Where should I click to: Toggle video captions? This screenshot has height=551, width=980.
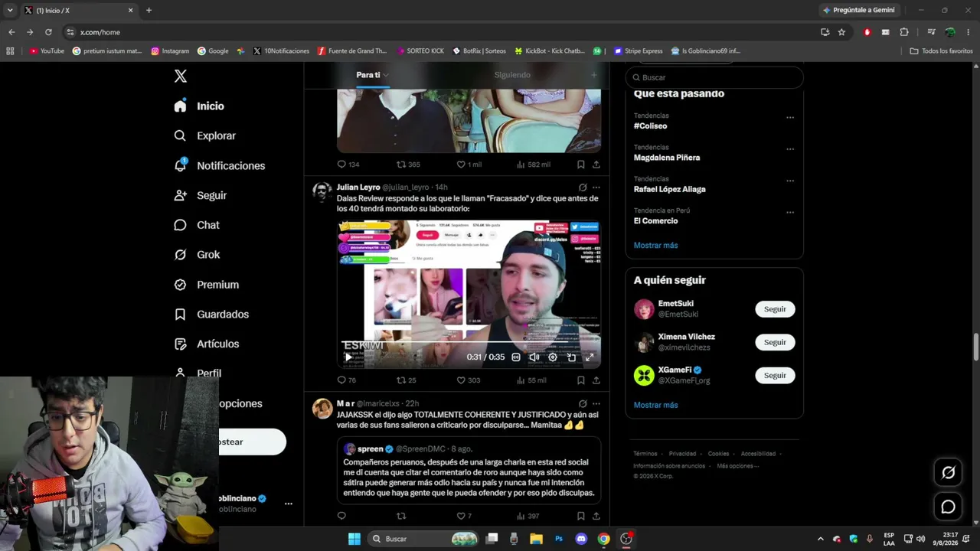point(516,357)
